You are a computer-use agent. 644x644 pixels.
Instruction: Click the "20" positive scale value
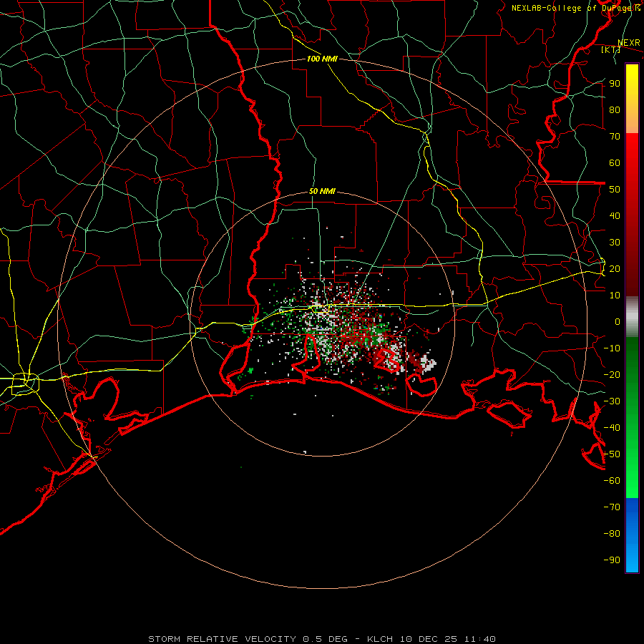point(615,268)
